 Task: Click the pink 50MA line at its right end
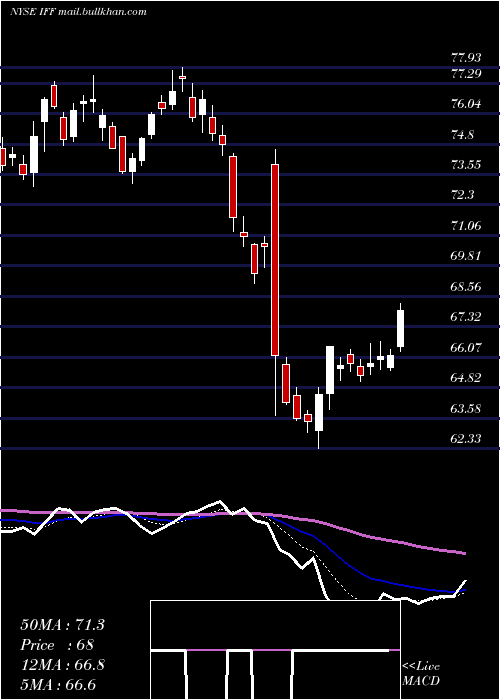tap(463, 553)
